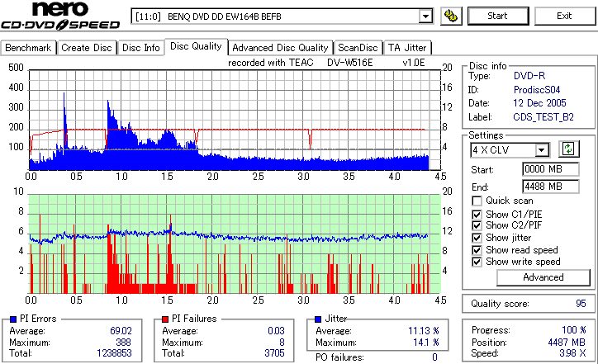Open the BENQ drive selection dropdown
Screen dimensions: 598x364
click(425, 17)
